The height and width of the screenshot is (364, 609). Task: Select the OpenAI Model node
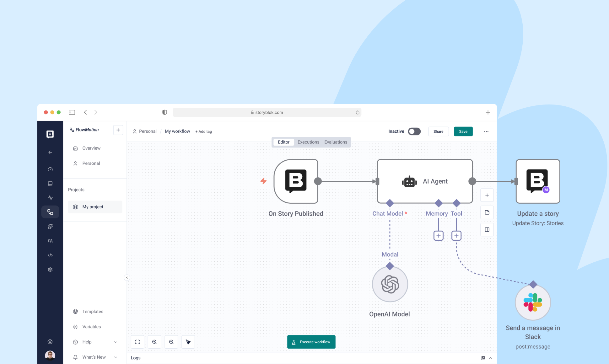tap(390, 284)
